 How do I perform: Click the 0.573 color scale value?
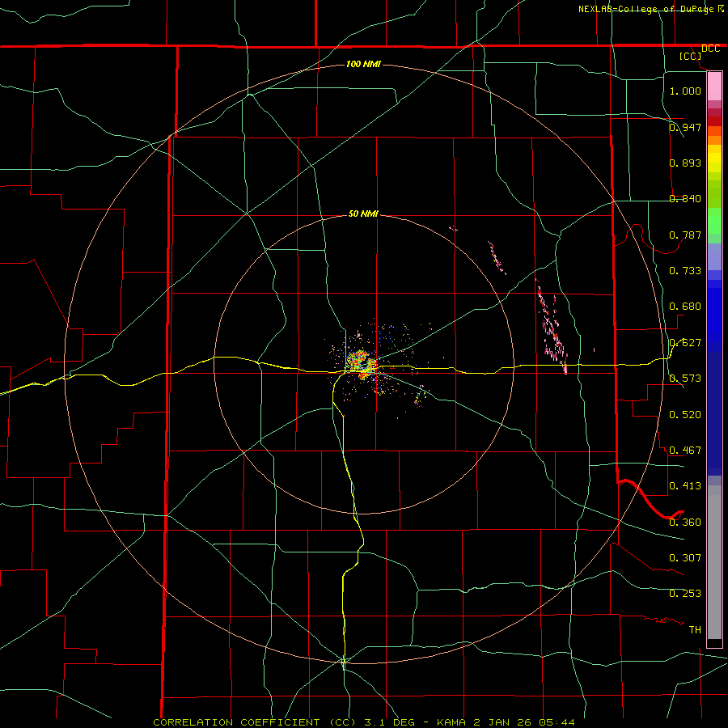coord(685,379)
